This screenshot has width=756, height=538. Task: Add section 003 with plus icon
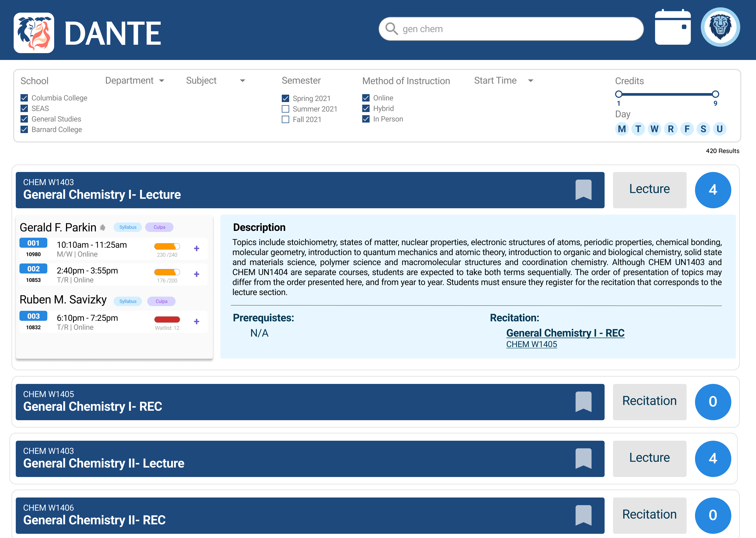tap(196, 322)
